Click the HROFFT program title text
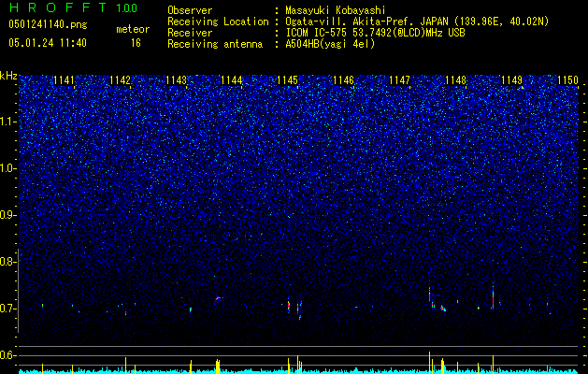The width and height of the screenshot is (588, 374). coord(58,7)
